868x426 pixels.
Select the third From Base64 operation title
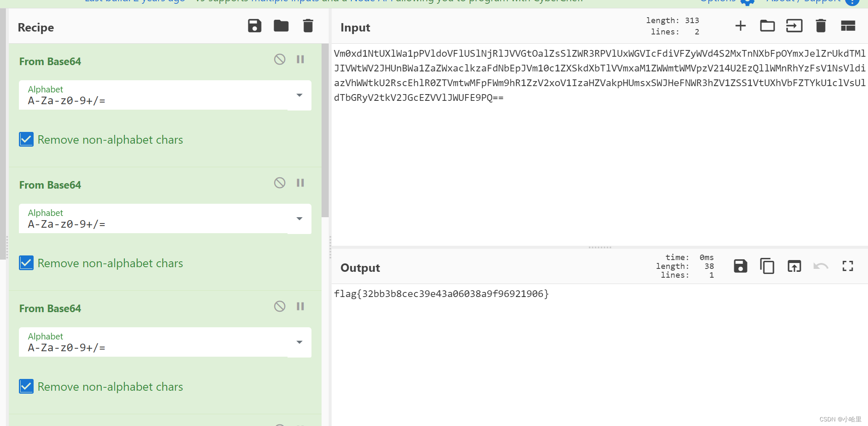[50, 309]
